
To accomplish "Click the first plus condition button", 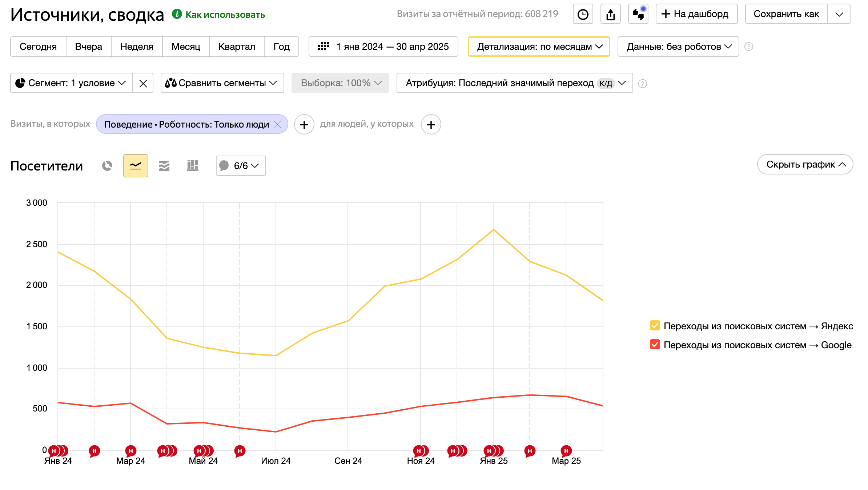I will click(x=304, y=124).
